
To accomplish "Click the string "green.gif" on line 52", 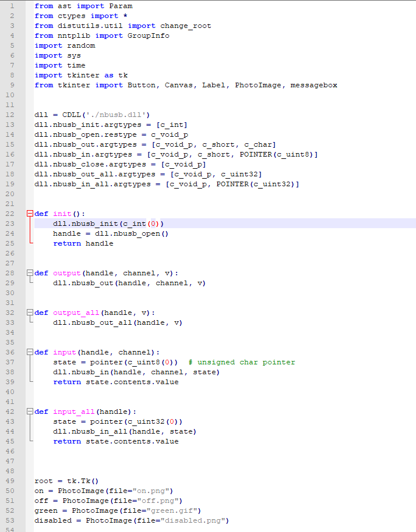I will [x=172, y=510].
